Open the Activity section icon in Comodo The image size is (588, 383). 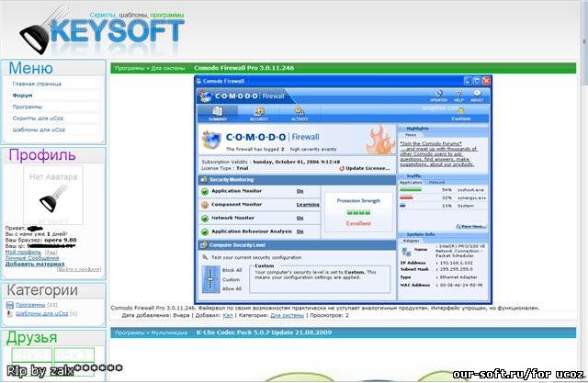coord(300,111)
